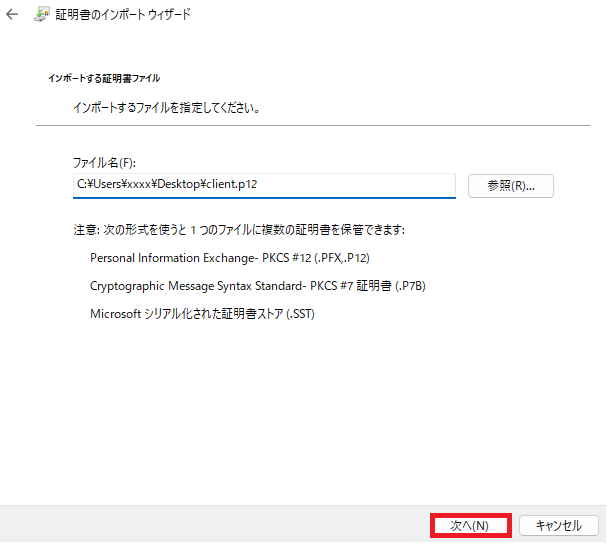Click the C:¥Users portion of the file path

tap(98, 185)
